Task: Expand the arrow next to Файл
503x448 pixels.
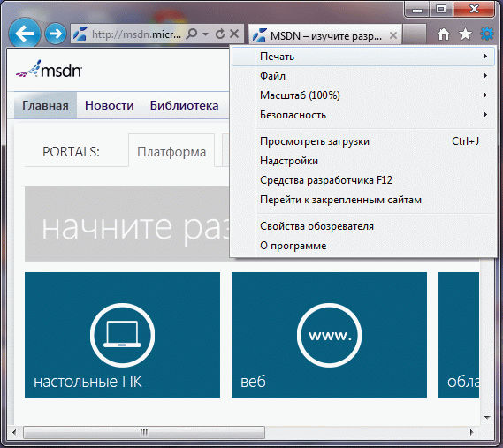Action: (x=485, y=76)
